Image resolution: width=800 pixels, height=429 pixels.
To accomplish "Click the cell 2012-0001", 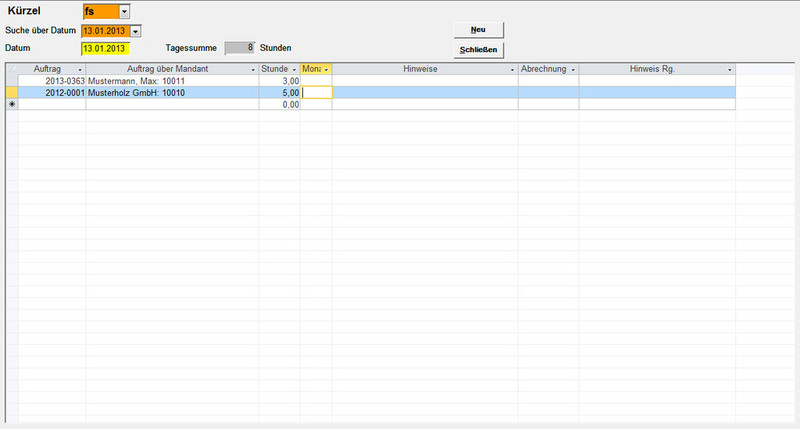I will (x=52, y=92).
